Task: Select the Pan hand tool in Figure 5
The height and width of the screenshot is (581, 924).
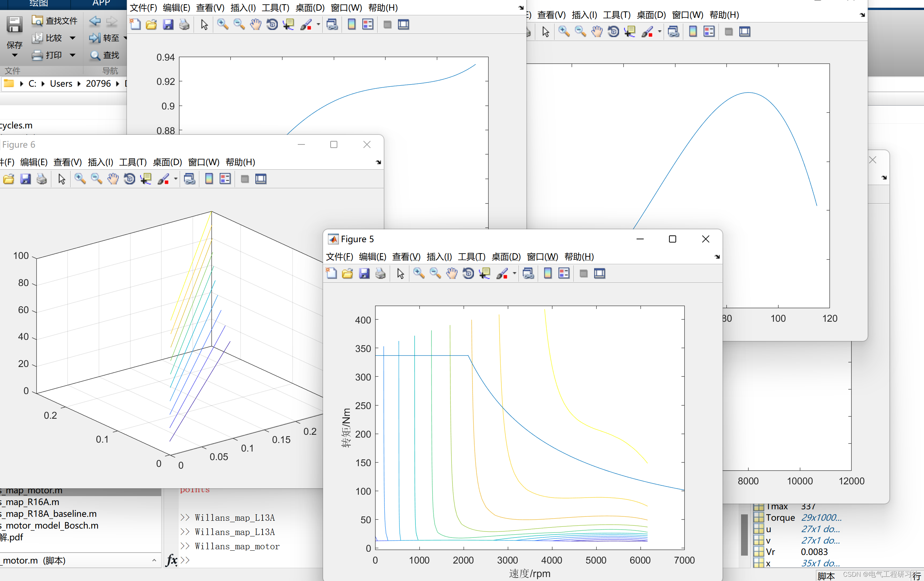Action: (x=451, y=273)
